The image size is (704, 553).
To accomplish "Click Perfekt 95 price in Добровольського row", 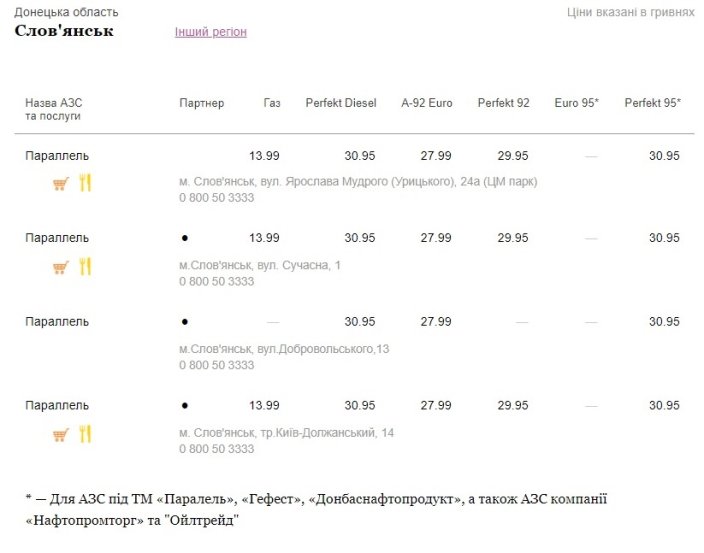I will coord(664,321).
